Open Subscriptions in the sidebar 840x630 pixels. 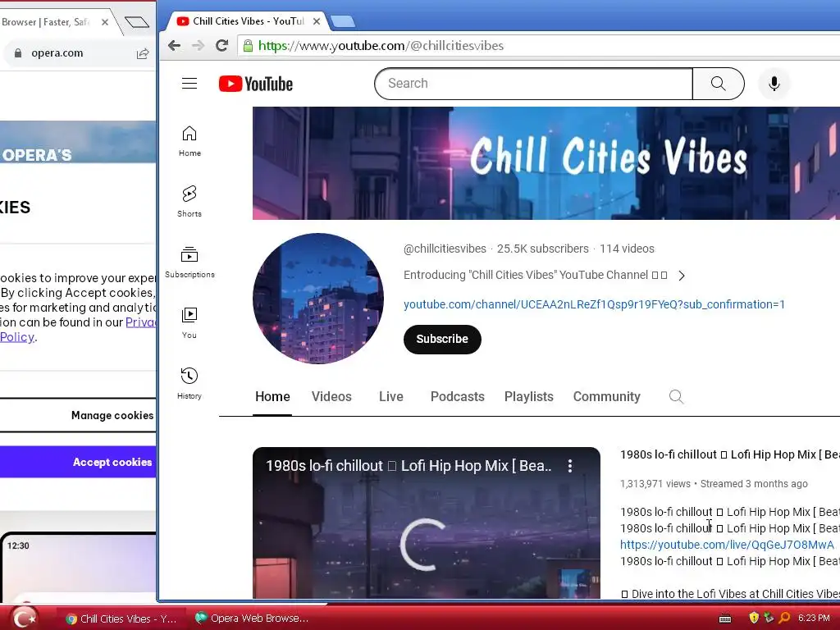pos(189,262)
